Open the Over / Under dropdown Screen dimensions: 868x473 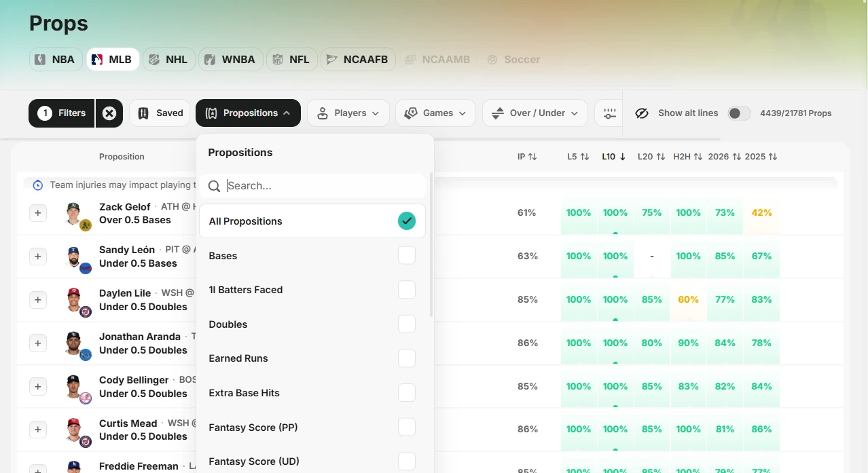pos(535,113)
